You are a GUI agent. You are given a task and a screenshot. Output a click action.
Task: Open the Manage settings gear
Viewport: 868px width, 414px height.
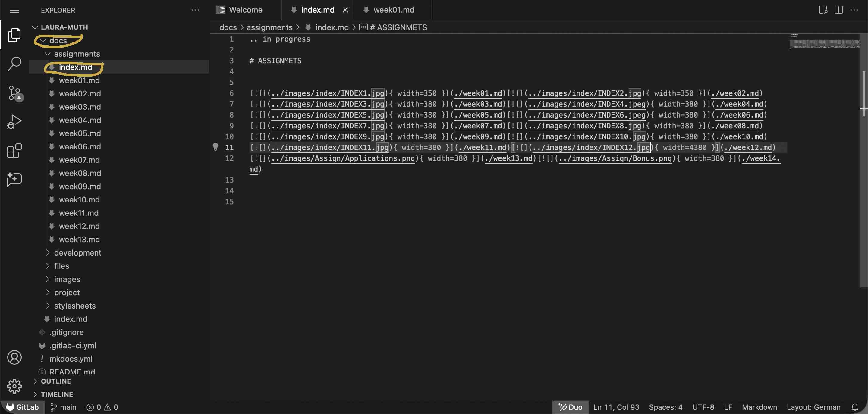pos(14,386)
